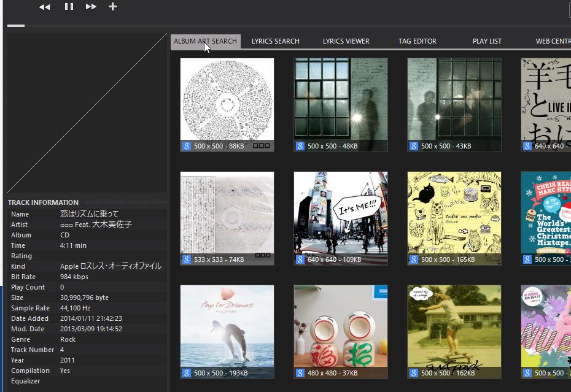Open the Album Art Search tab
Image resolution: width=571 pixels, height=392 pixels.
point(206,41)
